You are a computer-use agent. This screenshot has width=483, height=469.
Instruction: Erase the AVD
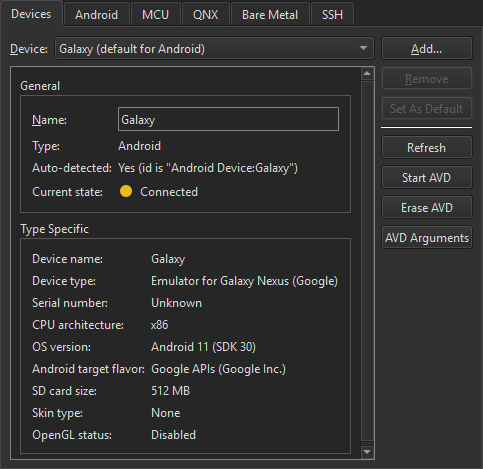tap(427, 207)
